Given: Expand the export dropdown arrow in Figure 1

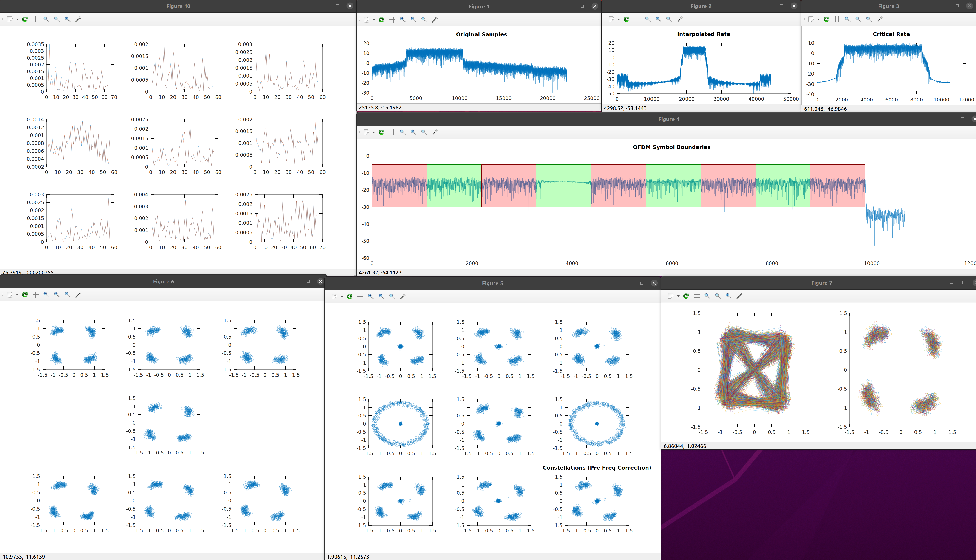Looking at the screenshot, I should 374,20.
